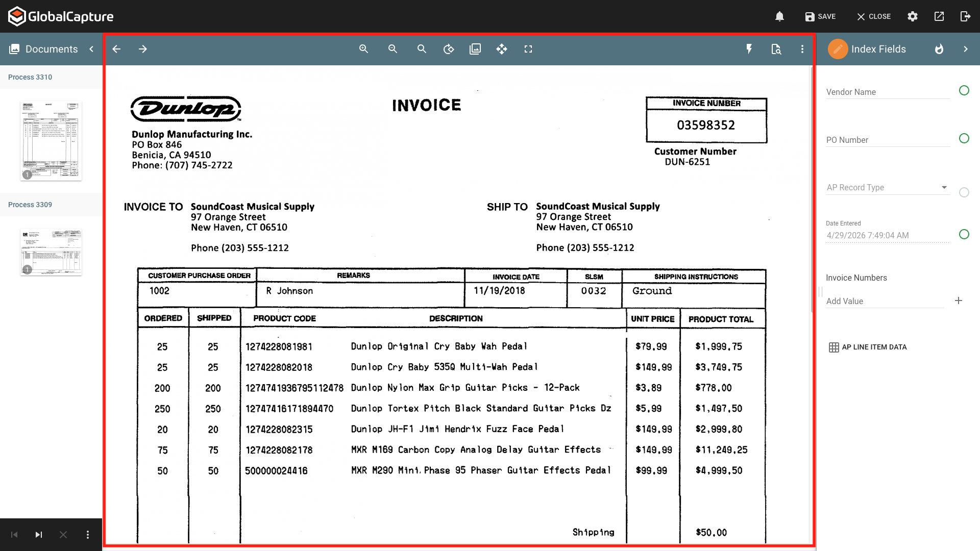Open AP LINE ITEM DATA table
980x551 pixels.
[868, 347]
